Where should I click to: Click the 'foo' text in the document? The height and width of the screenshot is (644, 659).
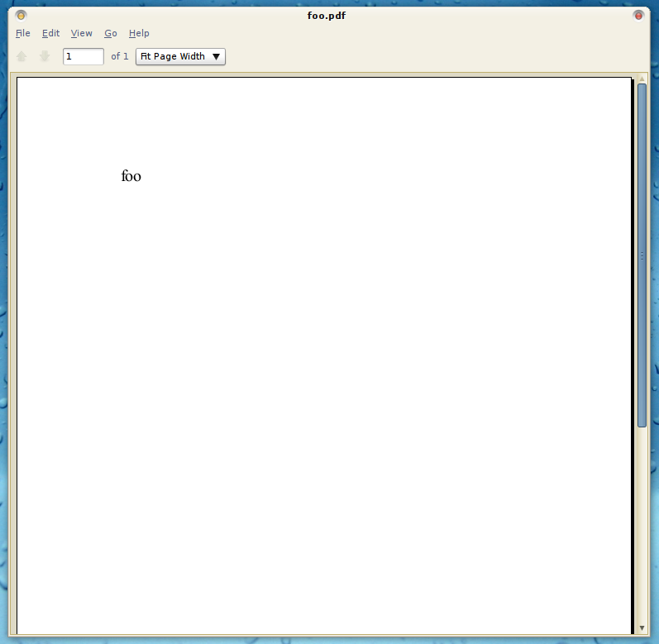[x=131, y=175]
